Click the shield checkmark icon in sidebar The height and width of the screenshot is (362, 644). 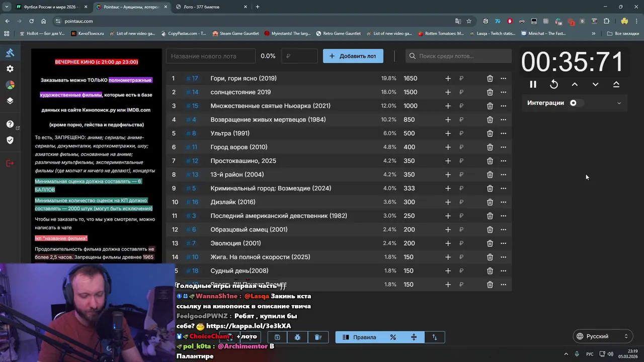(10, 140)
